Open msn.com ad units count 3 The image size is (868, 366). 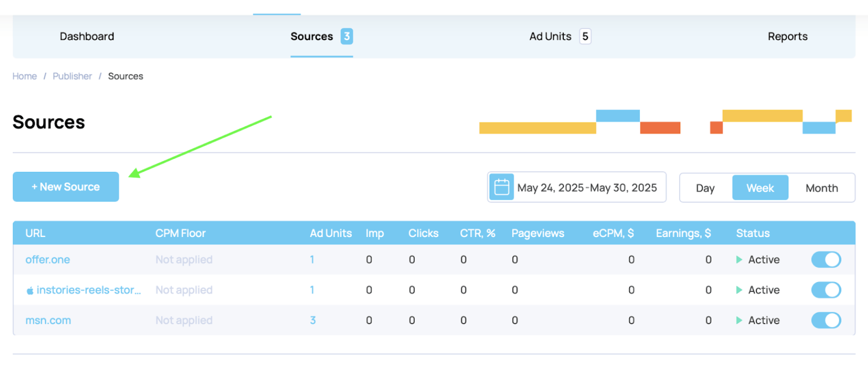pos(313,321)
